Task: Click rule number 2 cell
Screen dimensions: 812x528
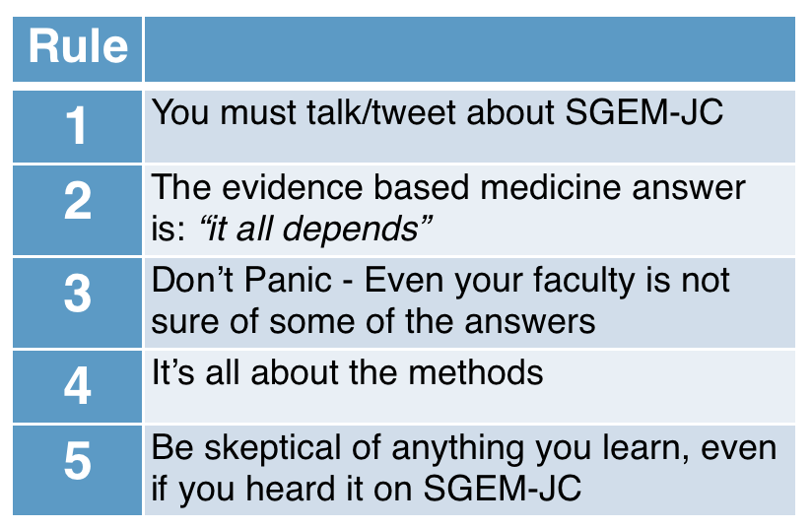Action: [77, 210]
